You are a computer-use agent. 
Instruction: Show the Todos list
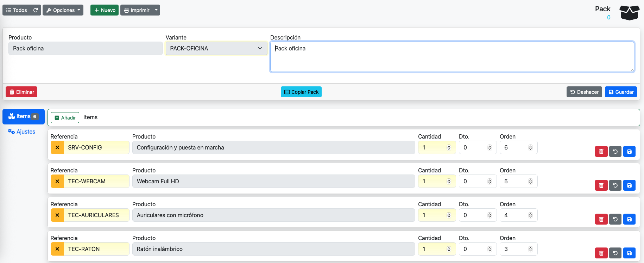click(x=17, y=10)
